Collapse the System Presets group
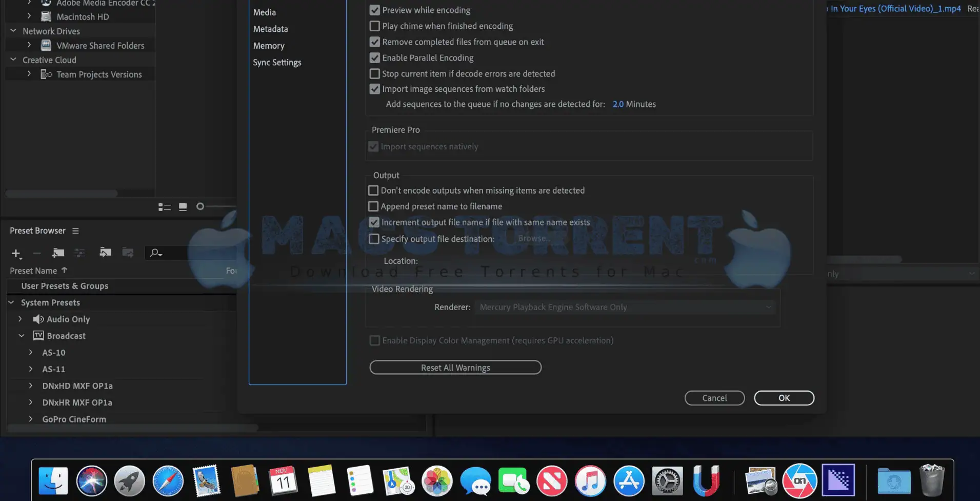Image resolution: width=980 pixels, height=501 pixels. pyautogui.click(x=11, y=302)
